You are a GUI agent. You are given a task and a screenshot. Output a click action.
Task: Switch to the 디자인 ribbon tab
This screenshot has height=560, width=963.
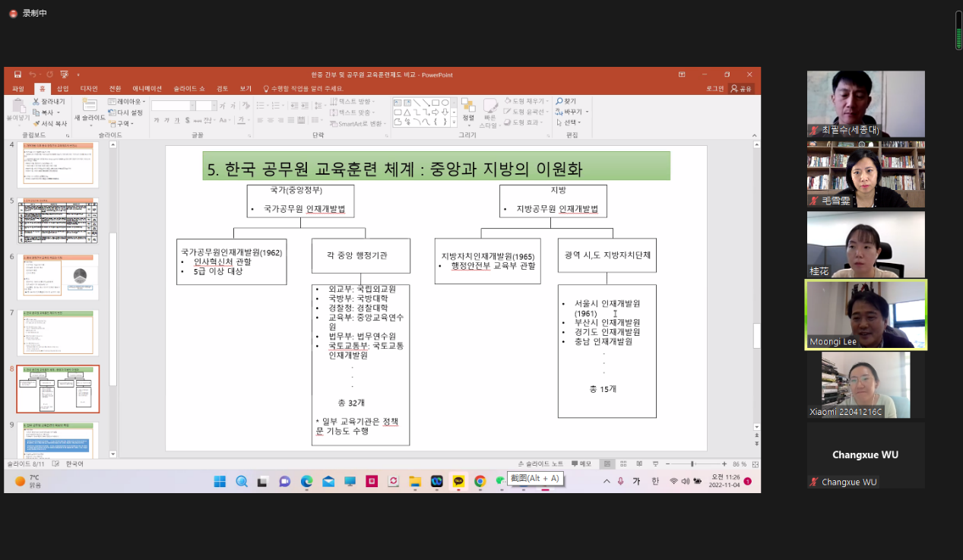click(89, 89)
